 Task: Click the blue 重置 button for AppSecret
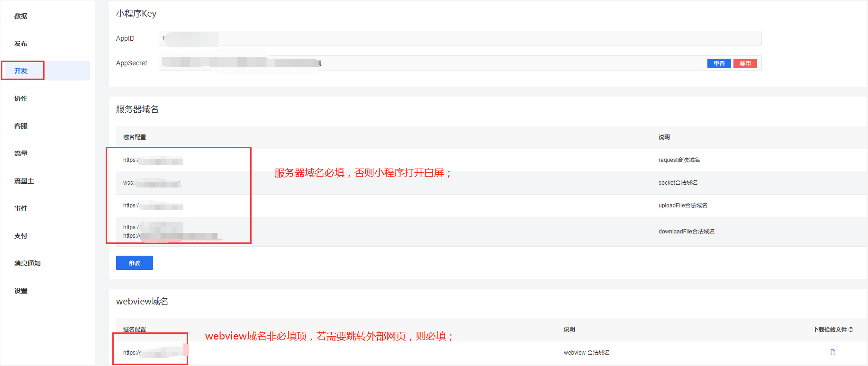click(x=719, y=63)
